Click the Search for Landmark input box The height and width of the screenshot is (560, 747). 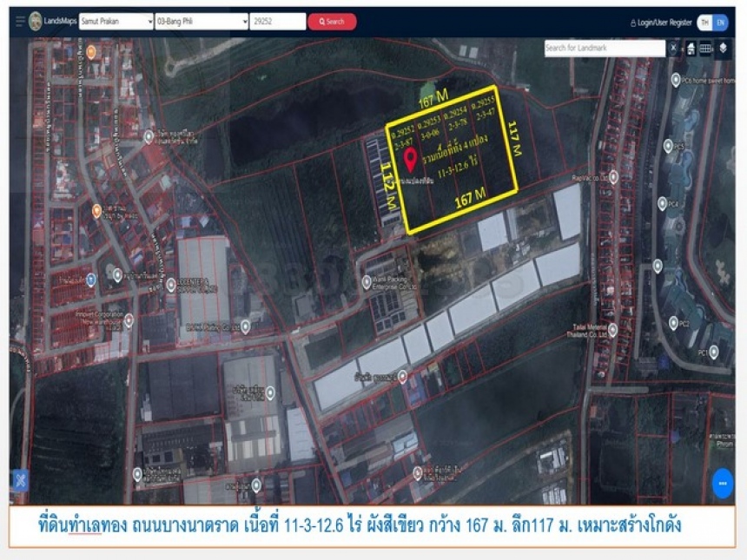(x=605, y=49)
